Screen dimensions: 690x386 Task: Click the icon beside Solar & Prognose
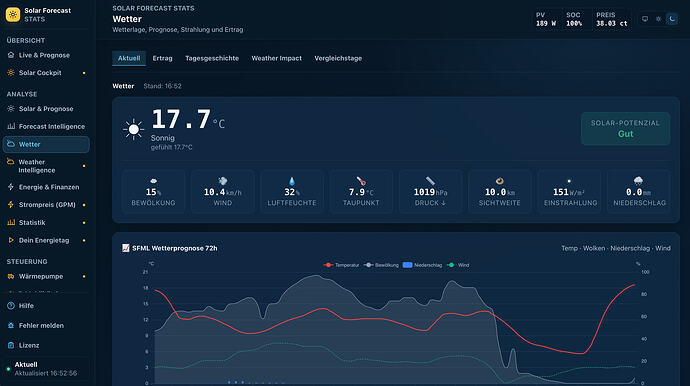click(11, 109)
